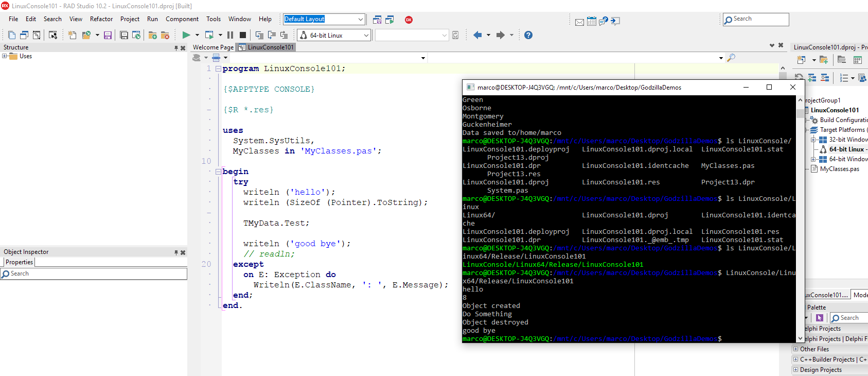Switch to the Welcome Page tab

tap(213, 47)
